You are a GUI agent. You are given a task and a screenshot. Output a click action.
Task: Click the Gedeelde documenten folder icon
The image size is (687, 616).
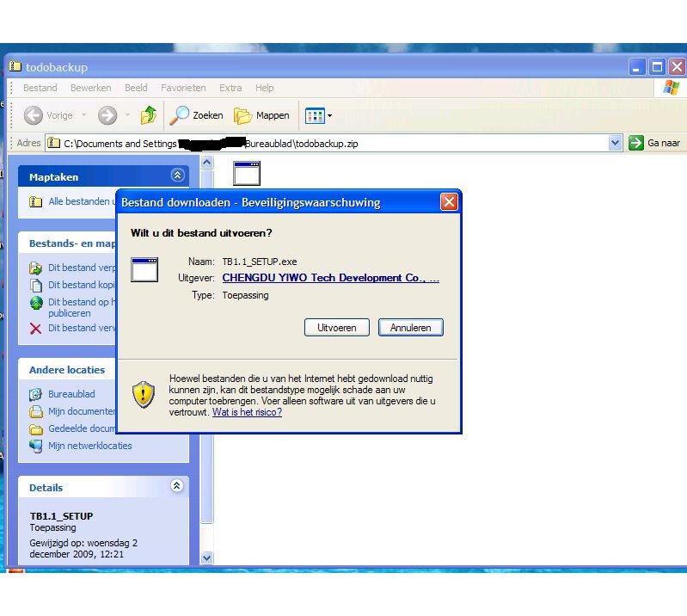36,429
